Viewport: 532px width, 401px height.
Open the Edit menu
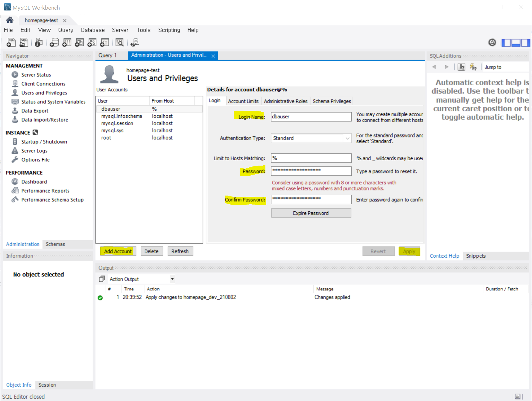tap(25, 30)
